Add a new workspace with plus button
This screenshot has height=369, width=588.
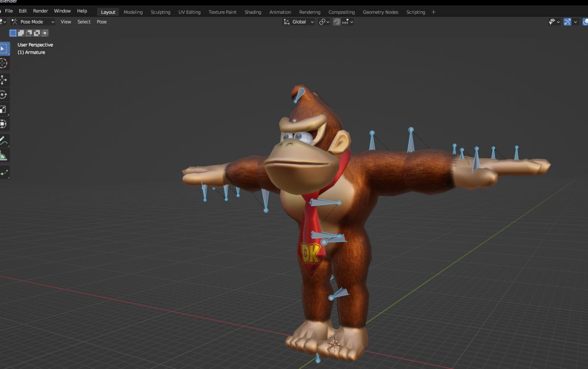pos(433,12)
